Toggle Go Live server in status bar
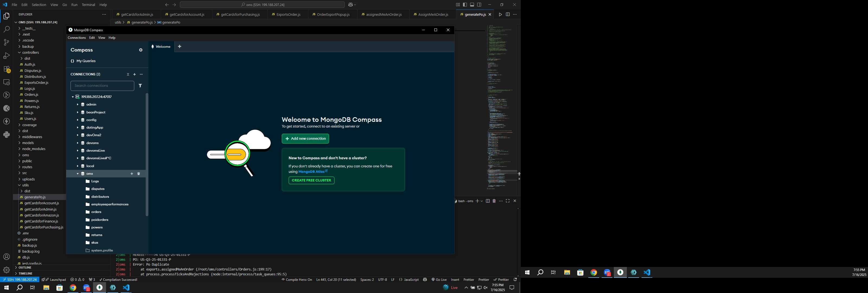Image resolution: width=868 pixels, height=293 pixels. pyautogui.click(x=439, y=279)
